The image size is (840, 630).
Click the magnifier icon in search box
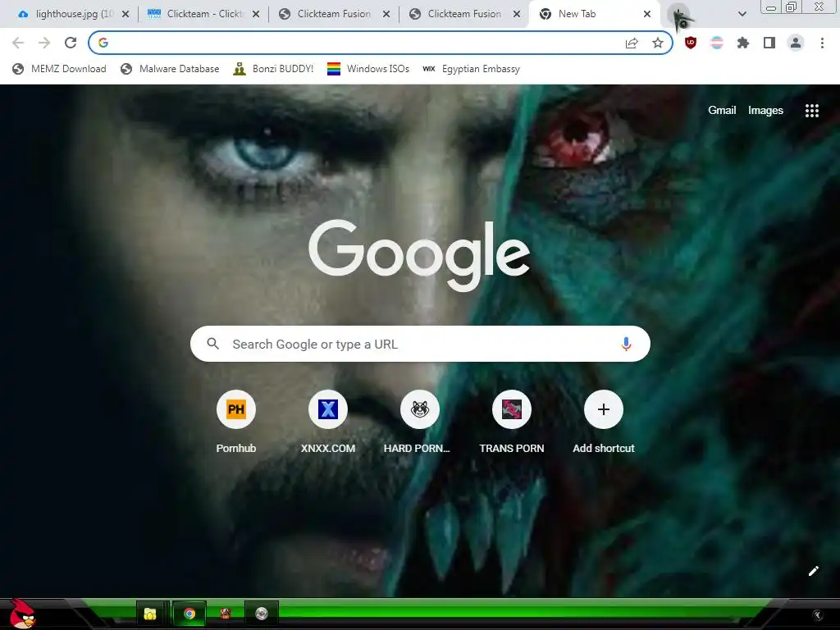(x=213, y=344)
